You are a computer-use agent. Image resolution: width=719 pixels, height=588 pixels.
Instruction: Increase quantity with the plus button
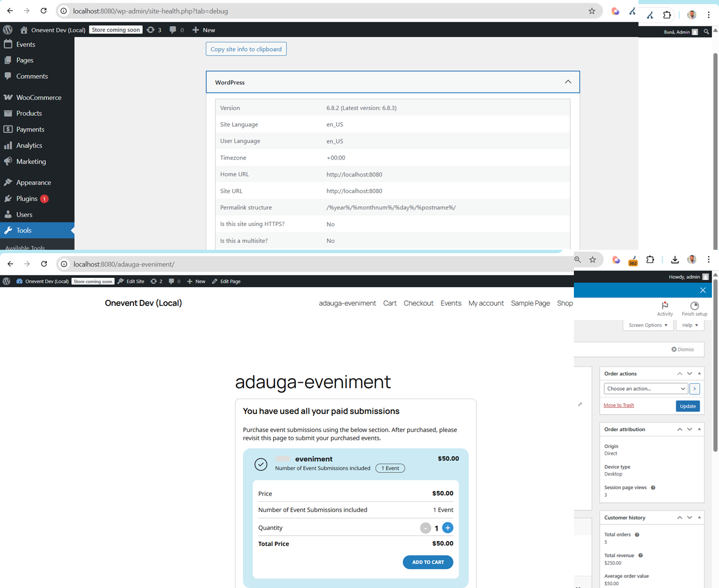coord(448,528)
